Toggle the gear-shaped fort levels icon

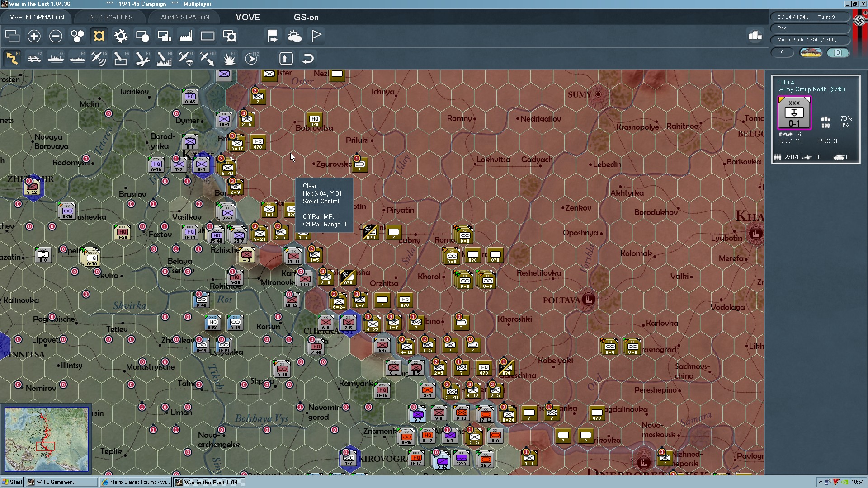tap(121, 36)
